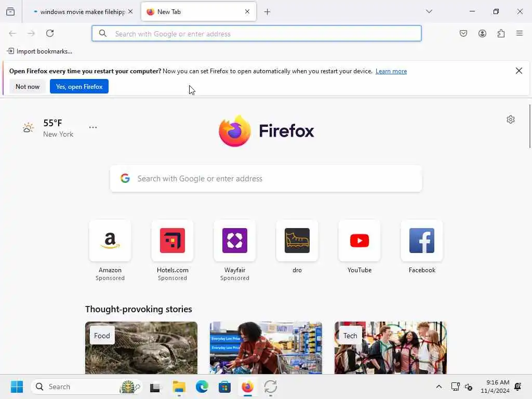This screenshot has width=532, height=399.
Task: Open the shopping cart story thumbnail
Action: 266,348
